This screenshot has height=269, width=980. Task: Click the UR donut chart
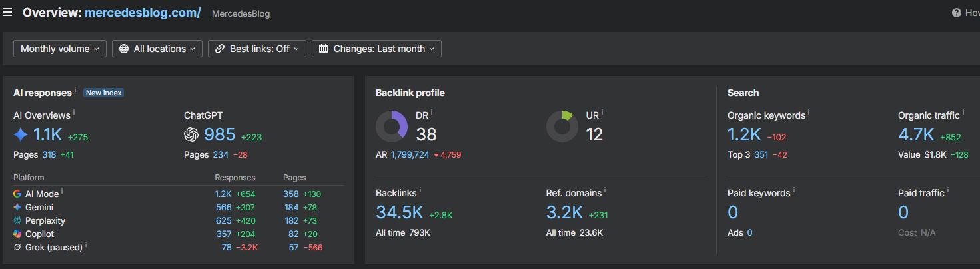pos(562,127)
